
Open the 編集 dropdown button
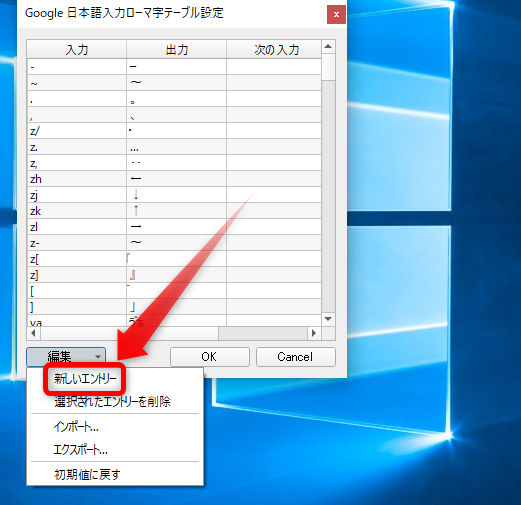point(66,357)
